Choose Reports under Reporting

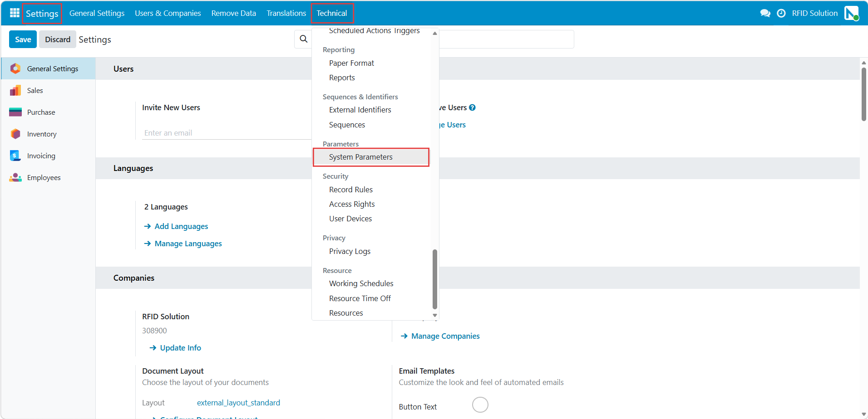coord(342,78)
